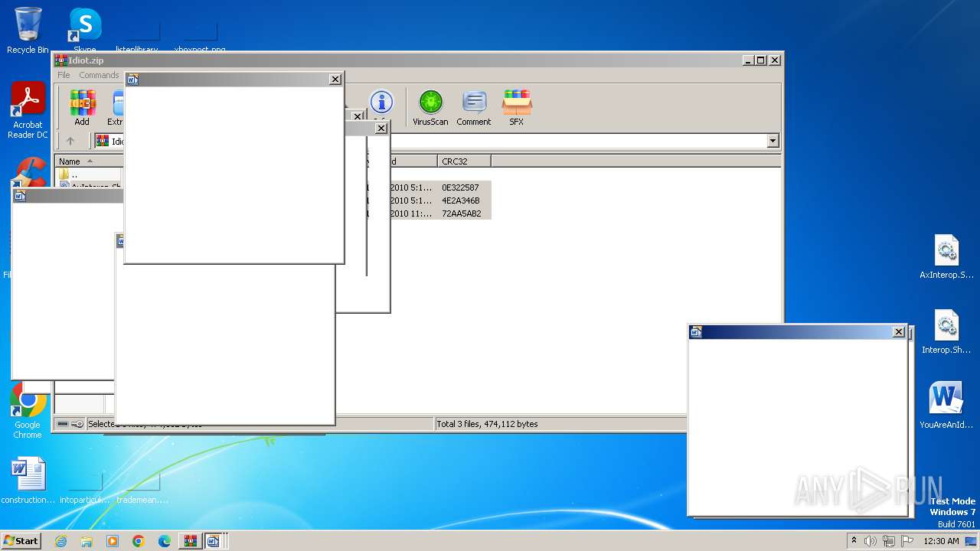This screenshot has width=980, height=551.
Task: Click the Word icon of the topmost popup
Action: pyautogui.click(x=132, y=79)
